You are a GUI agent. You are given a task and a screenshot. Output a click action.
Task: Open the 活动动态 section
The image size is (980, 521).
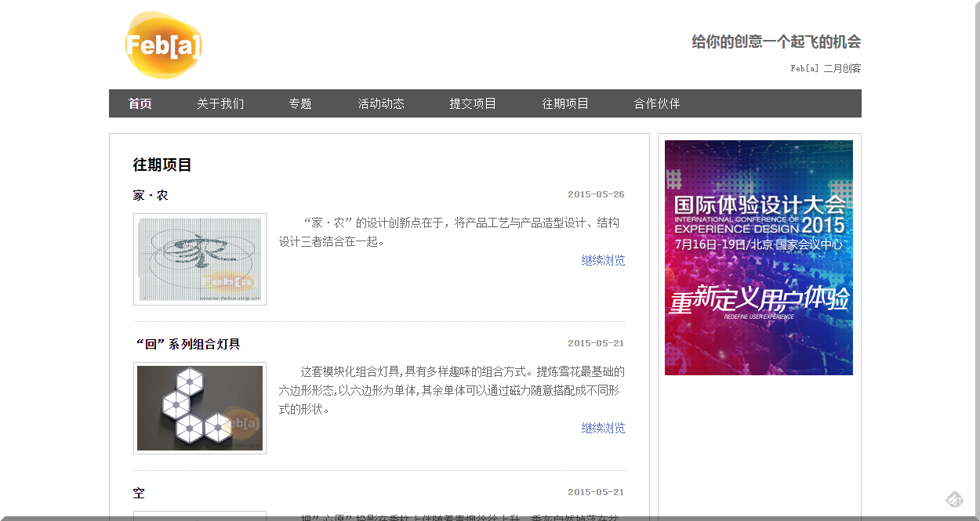point(379,103)
